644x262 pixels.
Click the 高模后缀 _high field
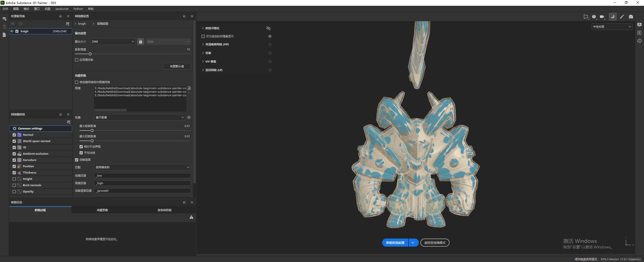tap(142, 183)
